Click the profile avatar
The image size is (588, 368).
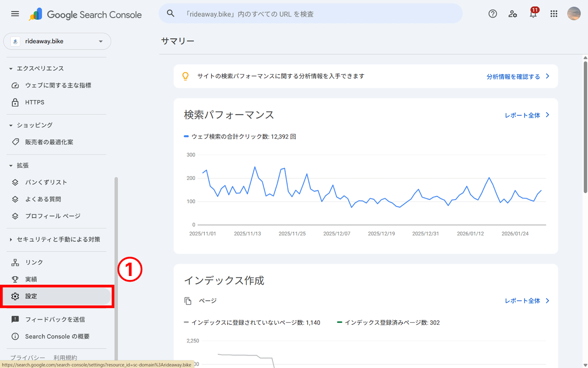(574, 14)
